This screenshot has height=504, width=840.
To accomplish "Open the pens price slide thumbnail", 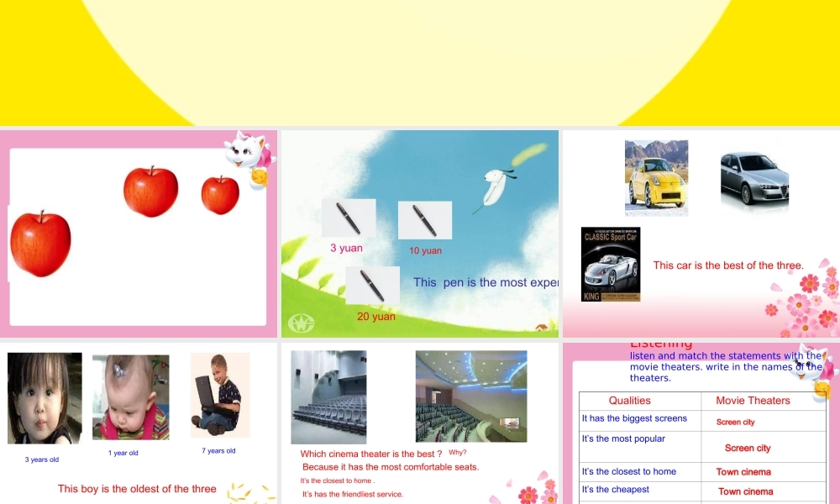I will [419, 234].
